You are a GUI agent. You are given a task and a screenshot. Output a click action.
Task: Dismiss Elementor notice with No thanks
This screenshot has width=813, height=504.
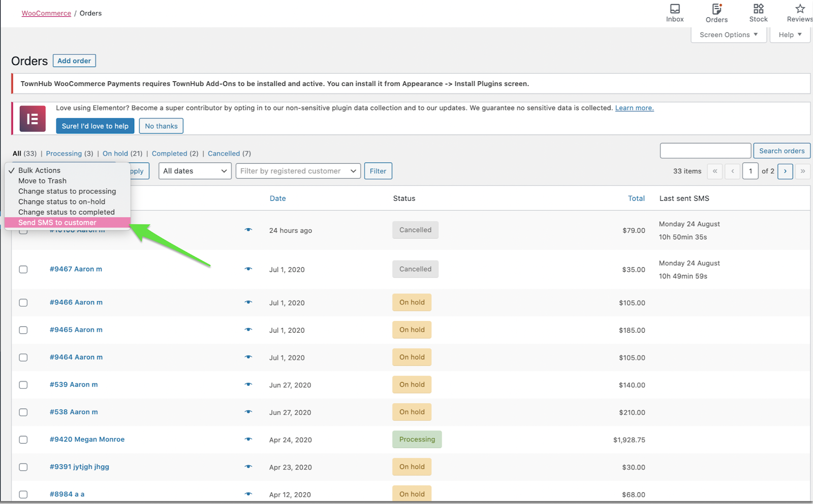pyautogui.click(x=161, y=126)
